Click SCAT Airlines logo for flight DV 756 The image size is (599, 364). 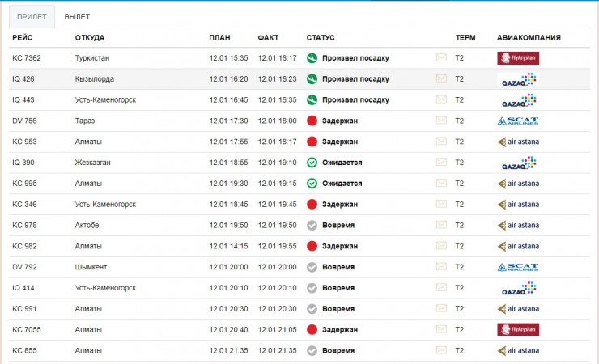click(518, 121)
